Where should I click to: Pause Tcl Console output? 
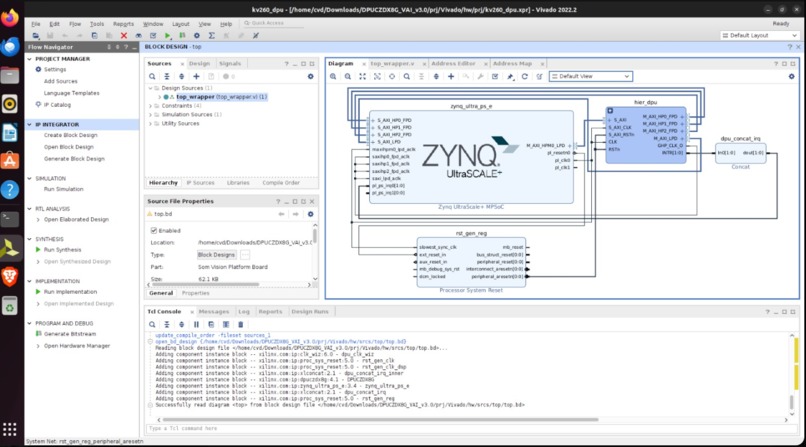[196, 325]
